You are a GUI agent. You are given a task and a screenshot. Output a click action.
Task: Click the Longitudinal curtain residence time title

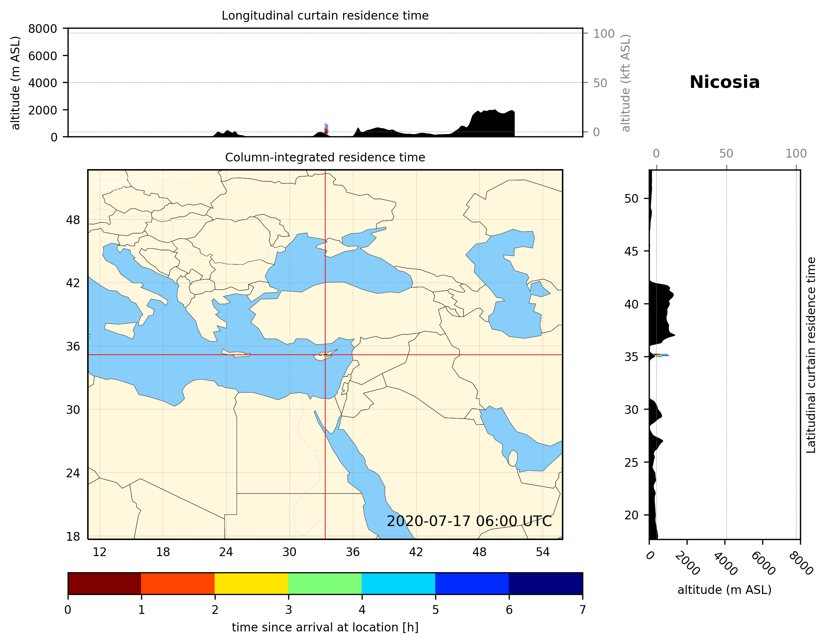coord(325,15)
